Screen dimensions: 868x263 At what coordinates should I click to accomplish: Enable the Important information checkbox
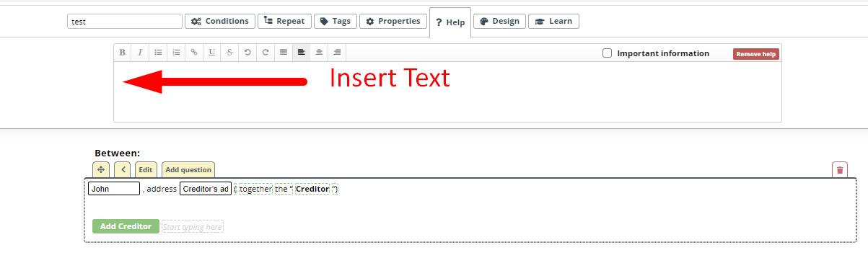coord(608,53)
